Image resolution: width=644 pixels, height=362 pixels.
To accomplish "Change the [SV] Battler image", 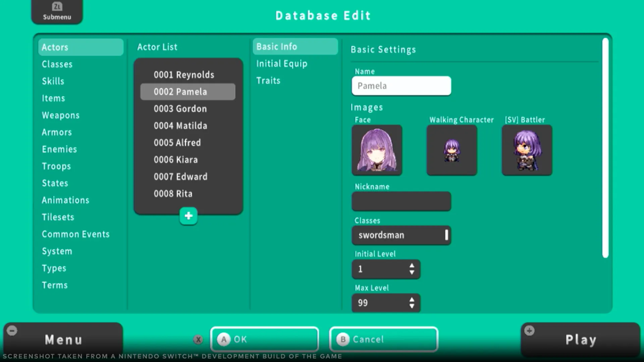I will 527,150.
